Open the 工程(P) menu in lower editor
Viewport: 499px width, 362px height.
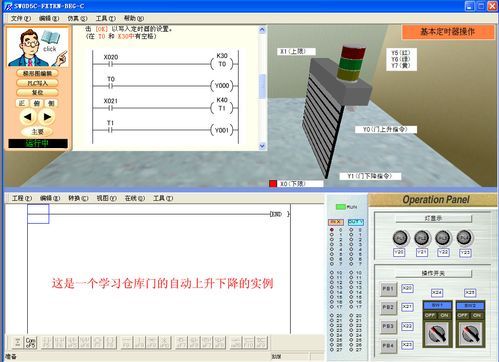click(22, 198)
